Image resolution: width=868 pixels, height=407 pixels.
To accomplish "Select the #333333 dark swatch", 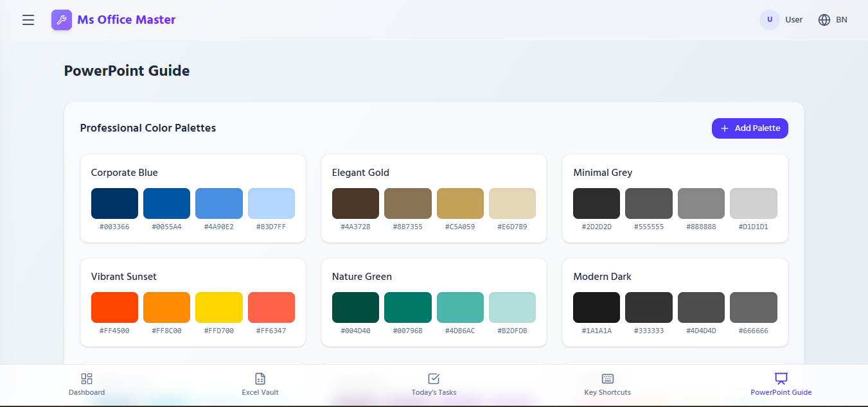I will (x=649, y=307).
